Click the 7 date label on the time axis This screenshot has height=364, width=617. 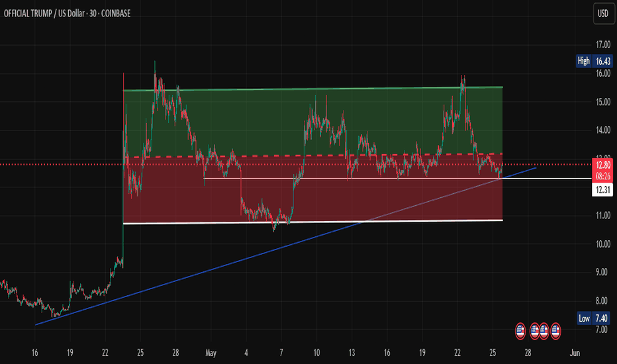point(281,353)
